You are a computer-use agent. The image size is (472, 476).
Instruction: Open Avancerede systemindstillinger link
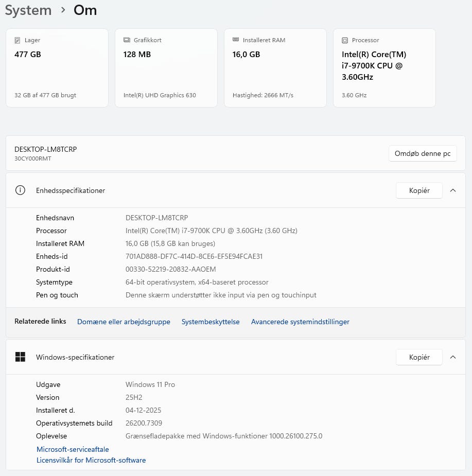(300, 322)
